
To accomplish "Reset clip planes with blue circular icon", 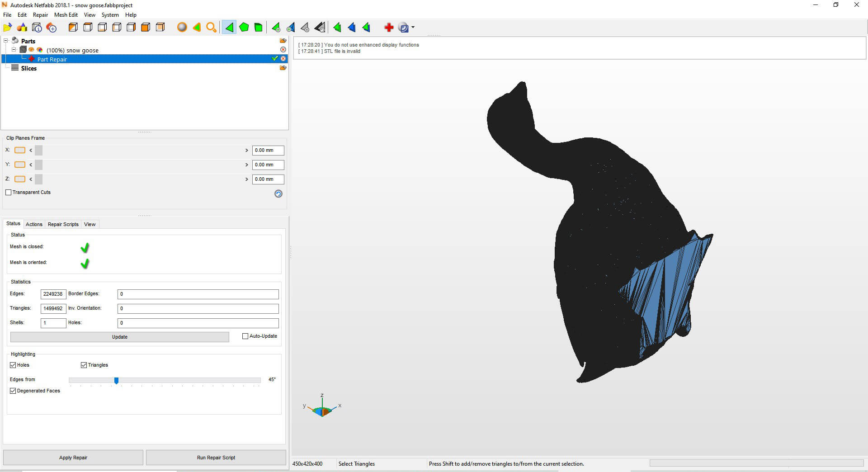I will coord(278,194).
